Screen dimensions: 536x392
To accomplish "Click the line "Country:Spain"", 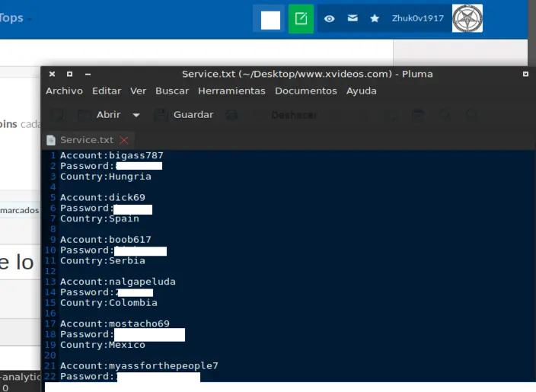I will point(100,218).
